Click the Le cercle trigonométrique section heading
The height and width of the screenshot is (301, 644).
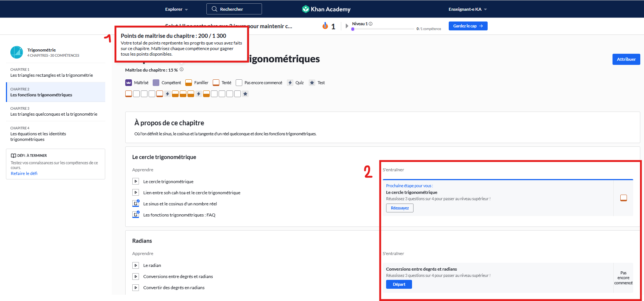164,157
